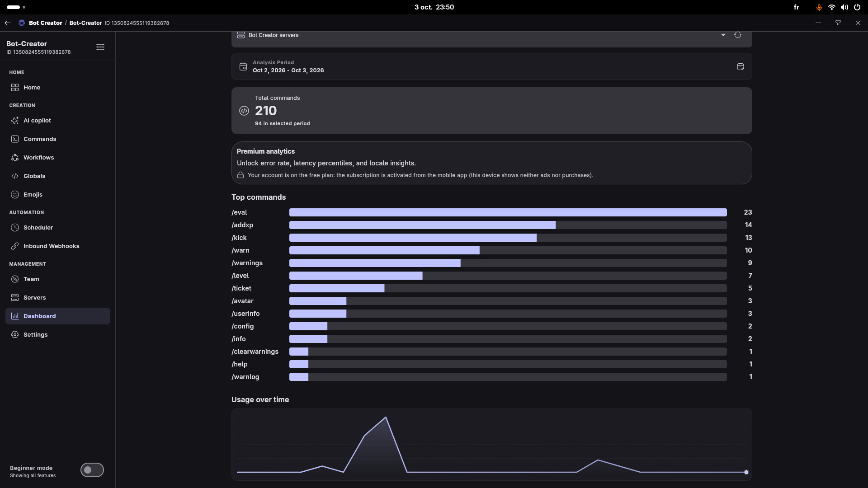Viewport: 868px width, 488px height.
Task: Click the Servers stack icon
Action: tap(15, 298)
